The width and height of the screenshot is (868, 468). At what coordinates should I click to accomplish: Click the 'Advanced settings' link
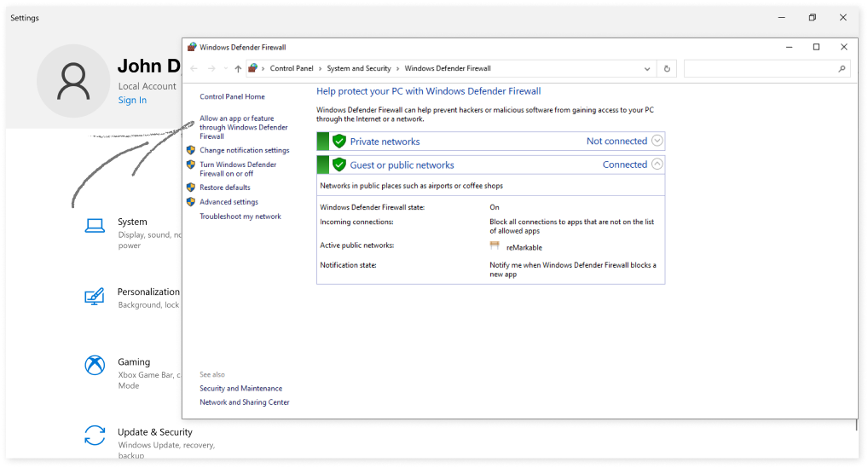click(x=229, y=202)
